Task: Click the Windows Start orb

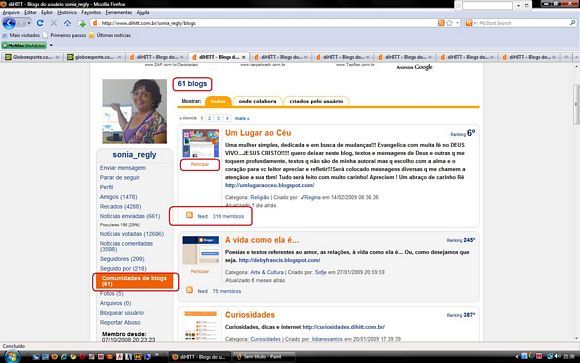Action: 12,357
